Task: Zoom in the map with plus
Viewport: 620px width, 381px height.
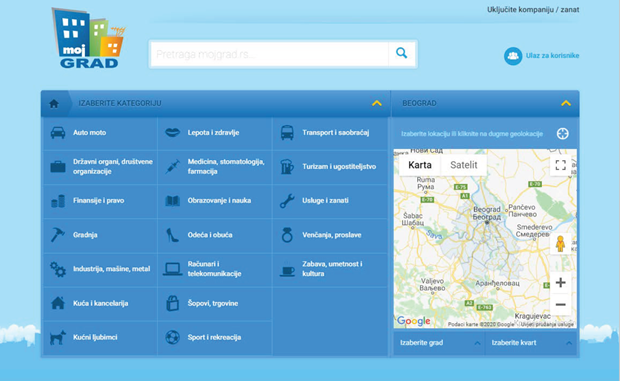Action: tap(560, 282)
